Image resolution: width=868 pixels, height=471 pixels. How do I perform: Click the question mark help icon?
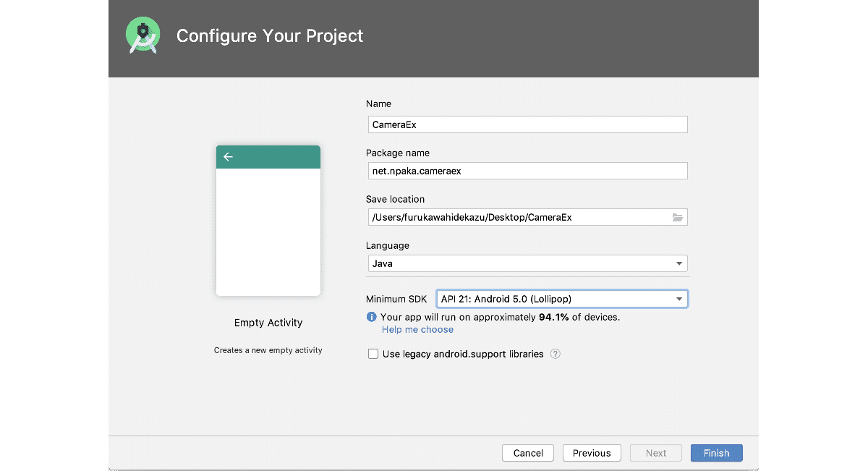(x=556, y=354)
